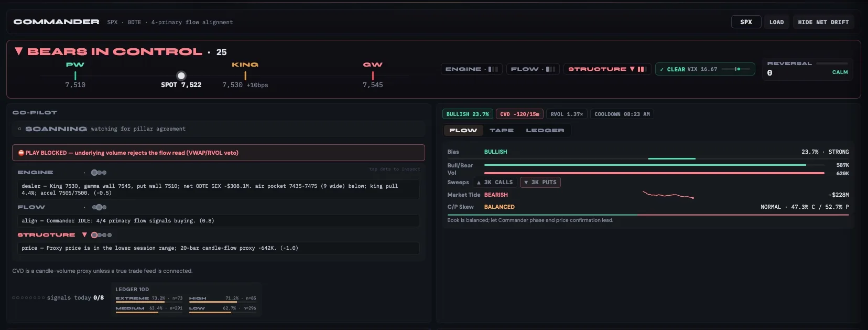This screenshot has height=330, width=868.
Task: Click the LEDGER 10D heading
Action: 132,290
